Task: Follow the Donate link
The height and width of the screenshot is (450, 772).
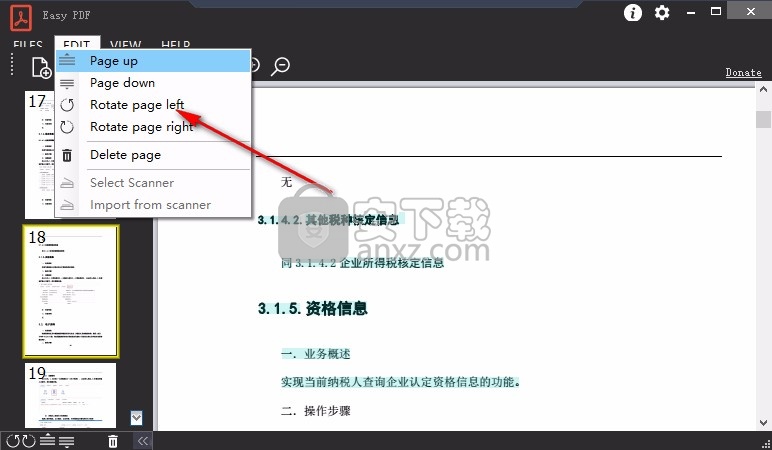Action: 743,72
